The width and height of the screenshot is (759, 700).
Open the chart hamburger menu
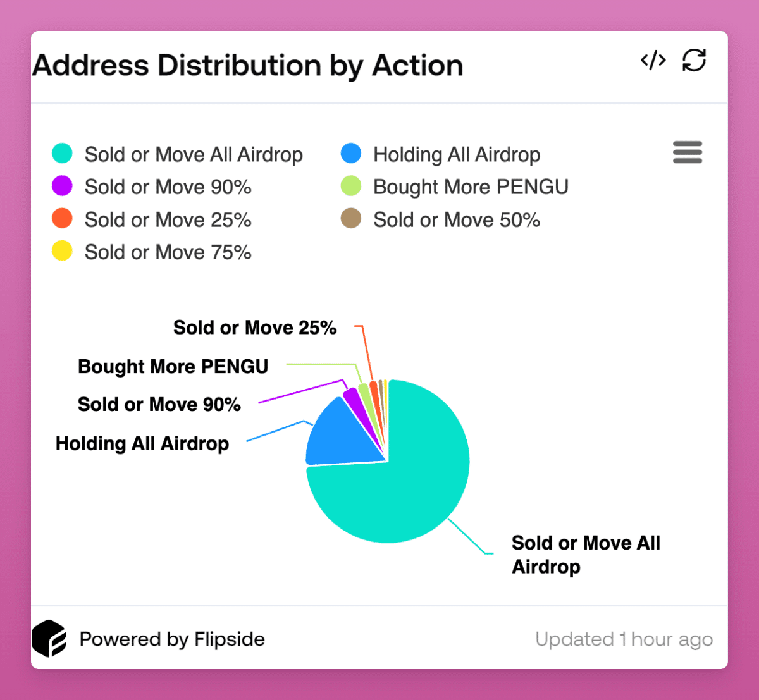click(688, 152)
